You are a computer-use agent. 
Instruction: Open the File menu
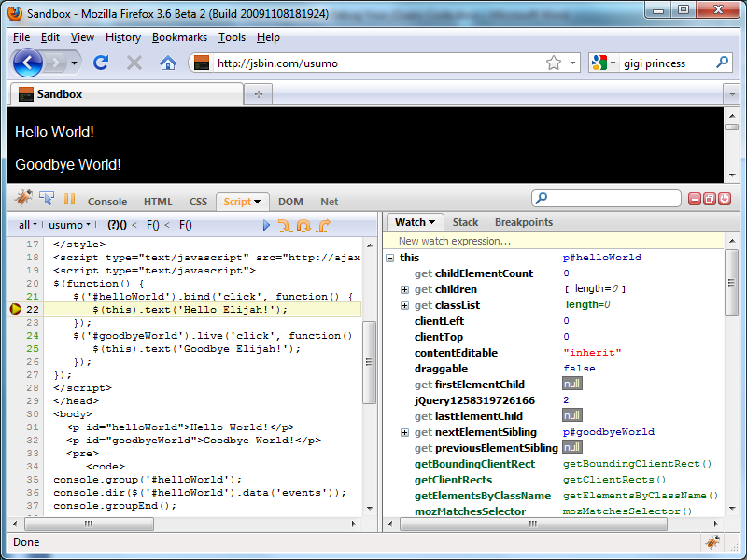pos(21,37)
